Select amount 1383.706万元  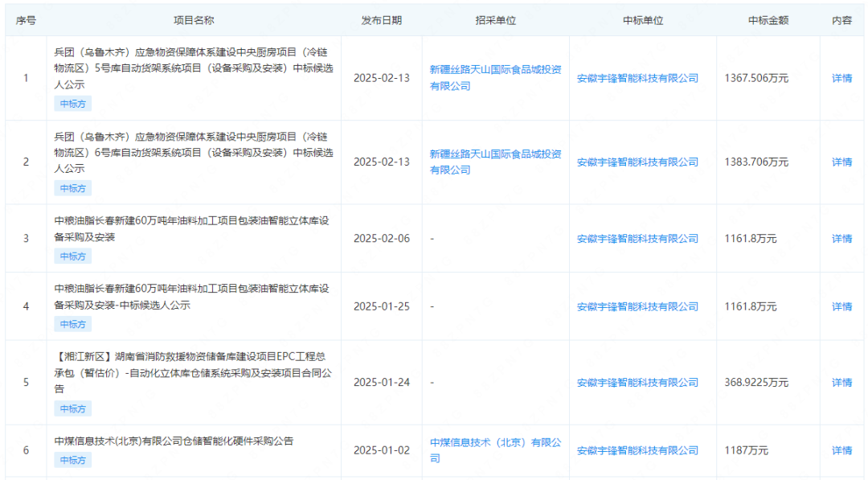coord(756,162)
